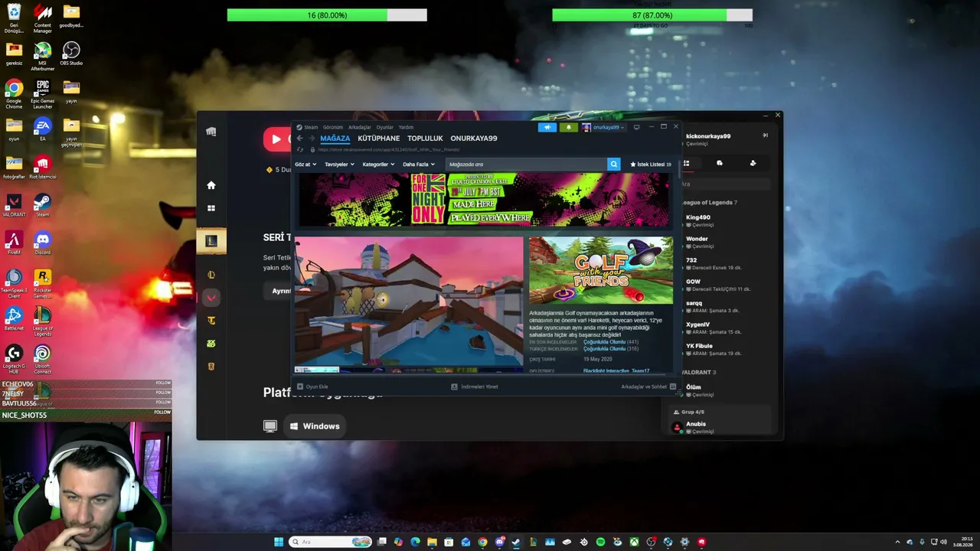
Task: Click Oyun Ekle at Steam's bottom bar
Action: (x=312, y=386)
